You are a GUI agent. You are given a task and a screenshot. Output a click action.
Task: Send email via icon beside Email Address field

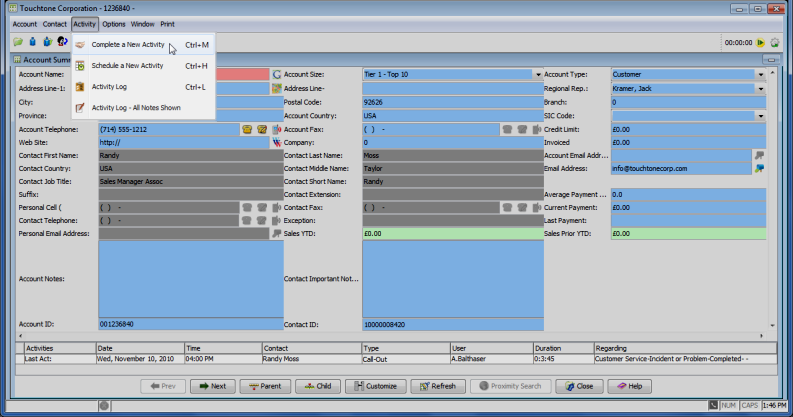coord(759,169)
